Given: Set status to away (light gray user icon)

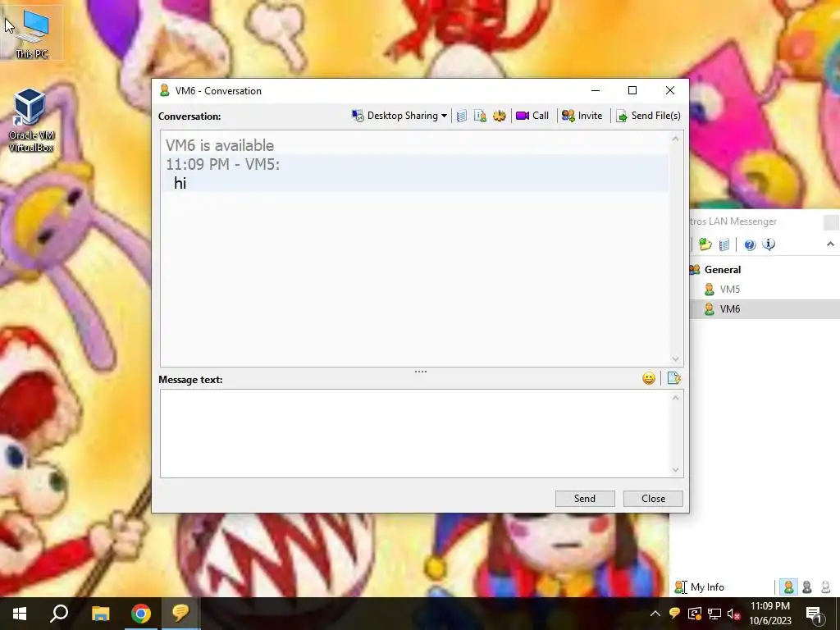Looking at the screenshot, I should [825, 587].
